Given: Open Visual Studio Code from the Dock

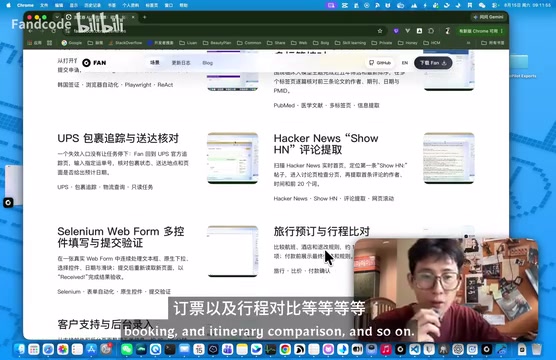Looking at the screenshot, I should (x=415, y=349).
